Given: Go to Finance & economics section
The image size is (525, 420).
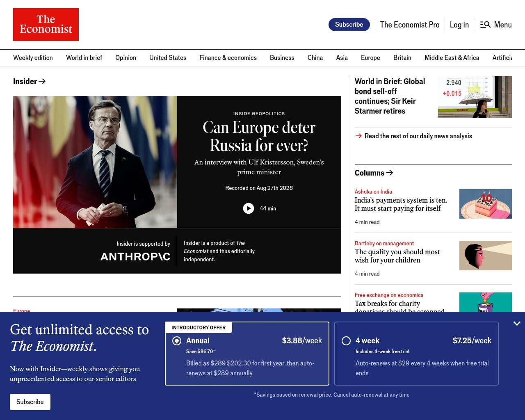Looking at the screenshot, I should (x=228, y=57).
